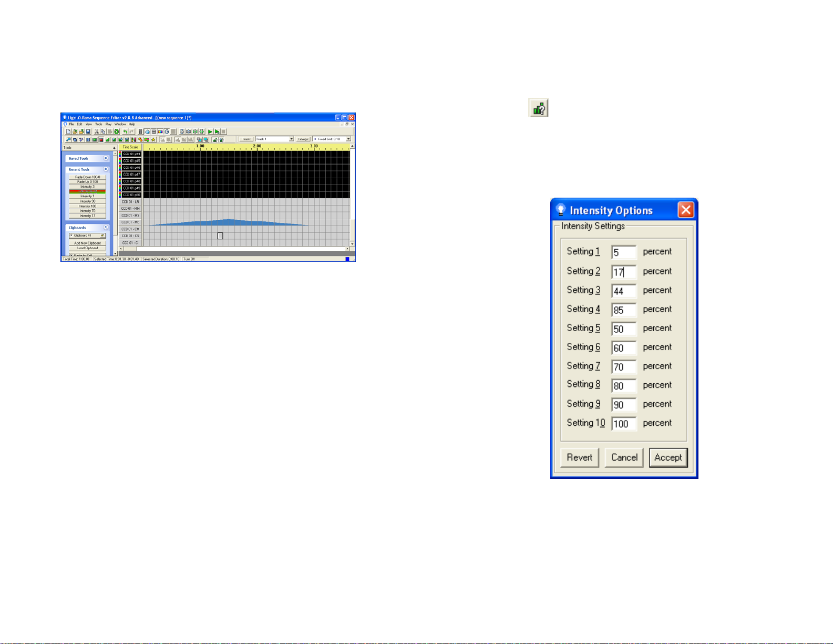Image resolution: width=833 pixels, height=644 pixels.
Task: Click the Undo arrow in Sequence Editor
Action: pos(125,131)
